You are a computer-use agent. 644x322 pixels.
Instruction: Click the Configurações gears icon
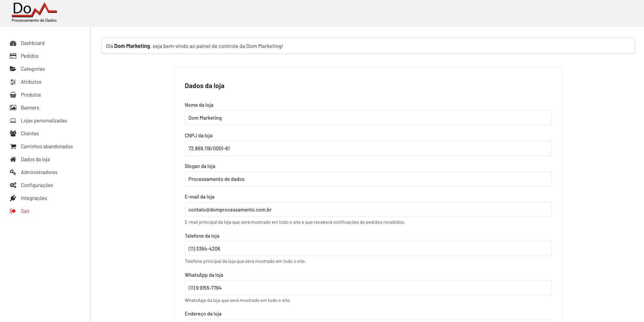pos(13,185)
